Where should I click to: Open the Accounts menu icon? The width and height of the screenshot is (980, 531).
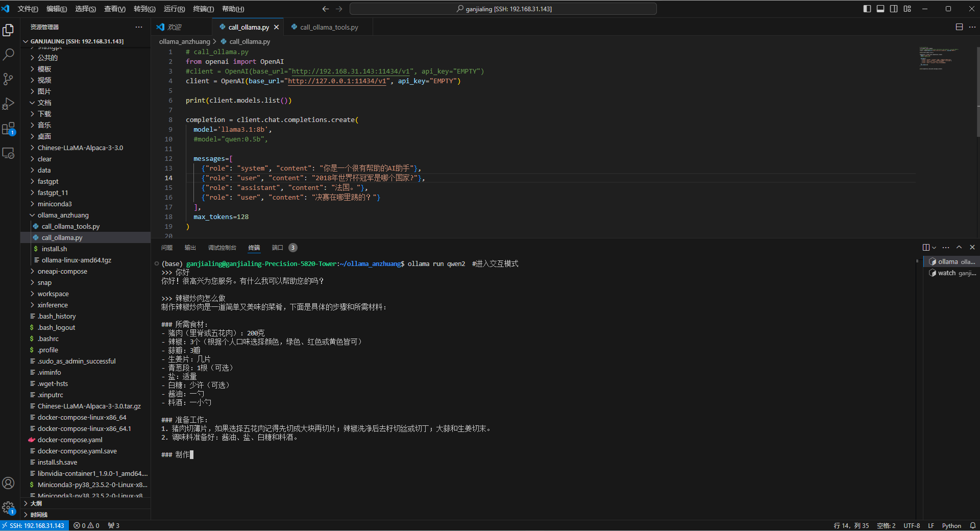[x=8, y=483]
